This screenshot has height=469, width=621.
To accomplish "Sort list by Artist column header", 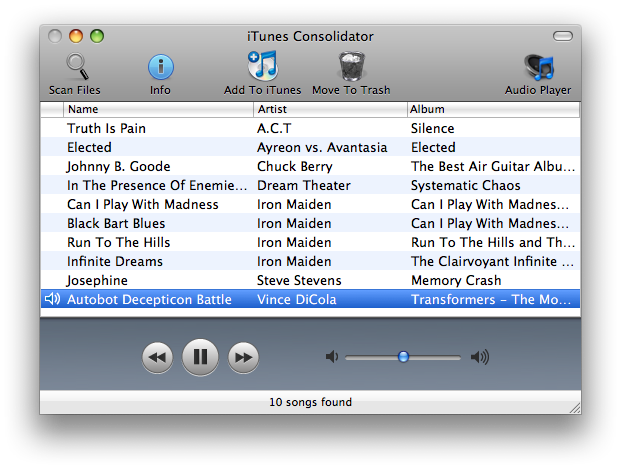I will click(x=330, y=109).
